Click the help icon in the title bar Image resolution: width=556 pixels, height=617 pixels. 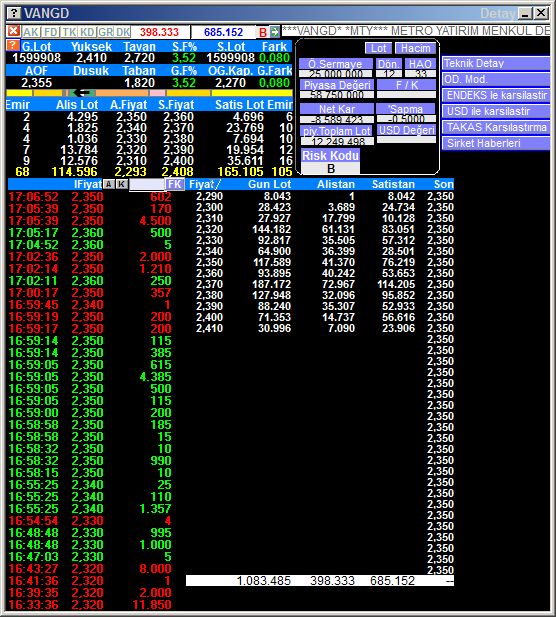(x=14, y=13)
